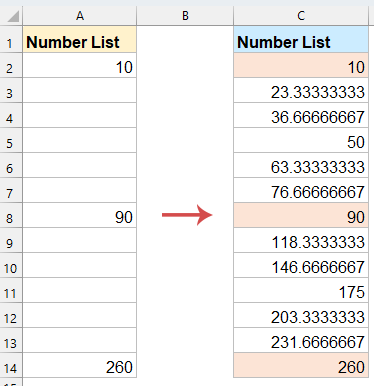Select row 7 header
This screenshot has width=374, height=386.
pyautogui.click(x=11, y=190)
